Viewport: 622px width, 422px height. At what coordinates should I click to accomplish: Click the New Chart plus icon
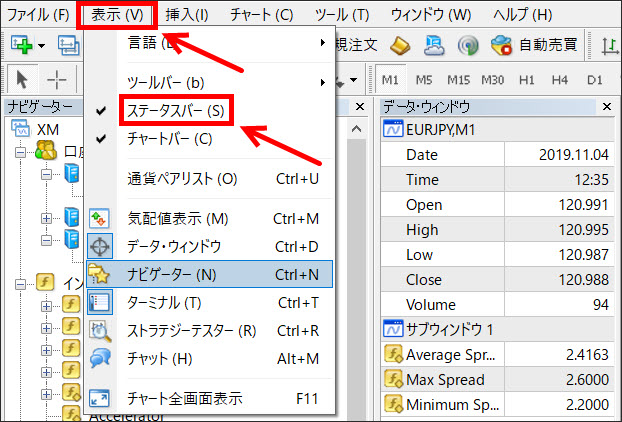[x=20, y=45]
